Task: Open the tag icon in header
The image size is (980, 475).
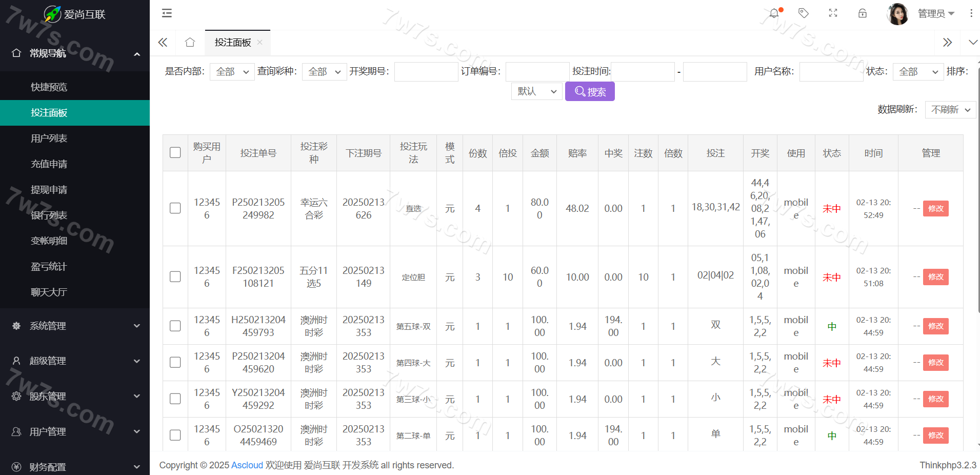Action: coord(804,13)
